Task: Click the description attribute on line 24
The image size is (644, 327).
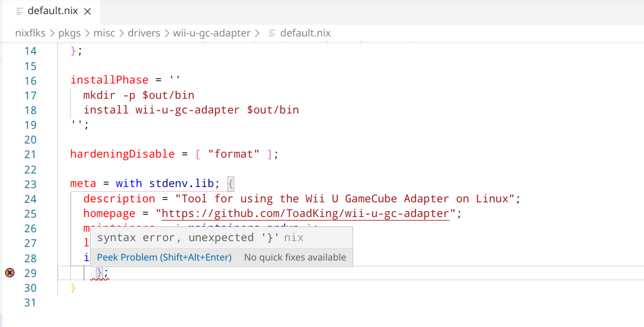Action: click(x=119, y=199)
